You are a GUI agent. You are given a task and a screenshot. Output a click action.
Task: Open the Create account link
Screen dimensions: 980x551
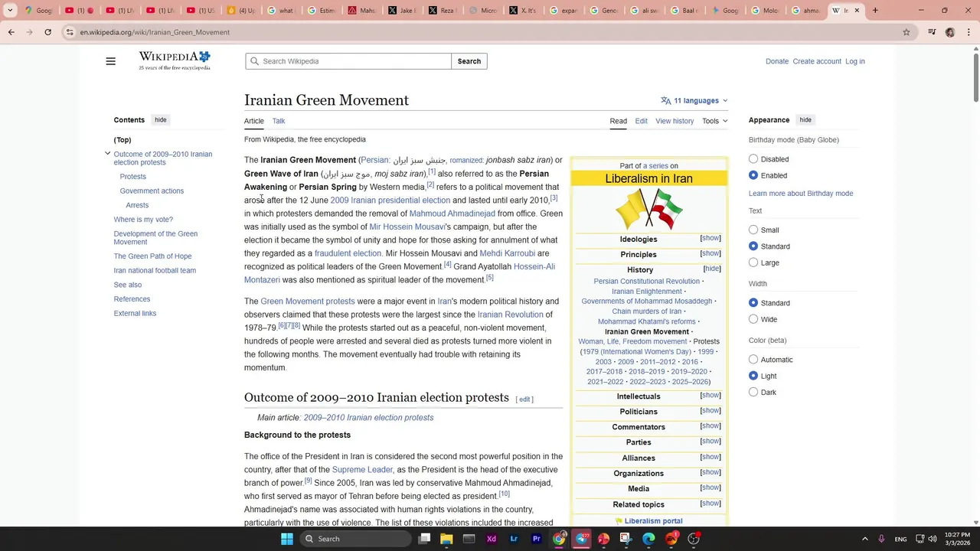click(817, 61)
